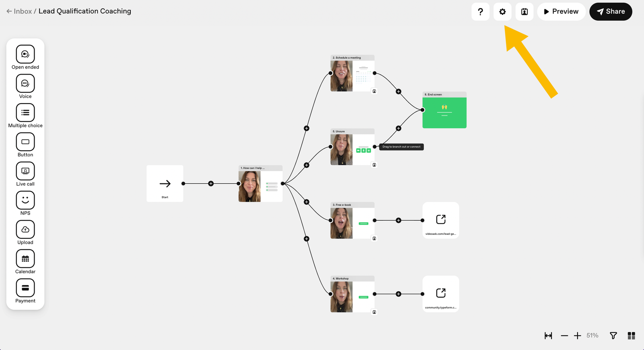Click the Preview button
Viewport: 644px width, 350px height.
pyautogui.click(x=561, y=12)
